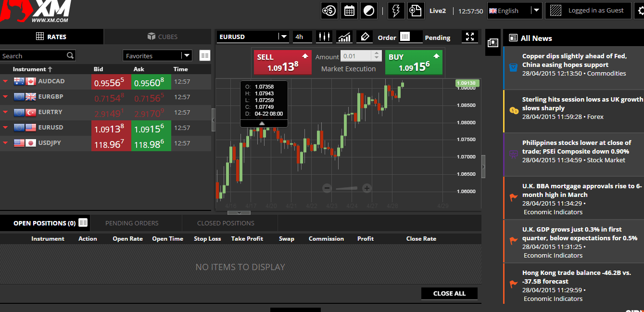Switch to the Closed Positions tab

226,223
